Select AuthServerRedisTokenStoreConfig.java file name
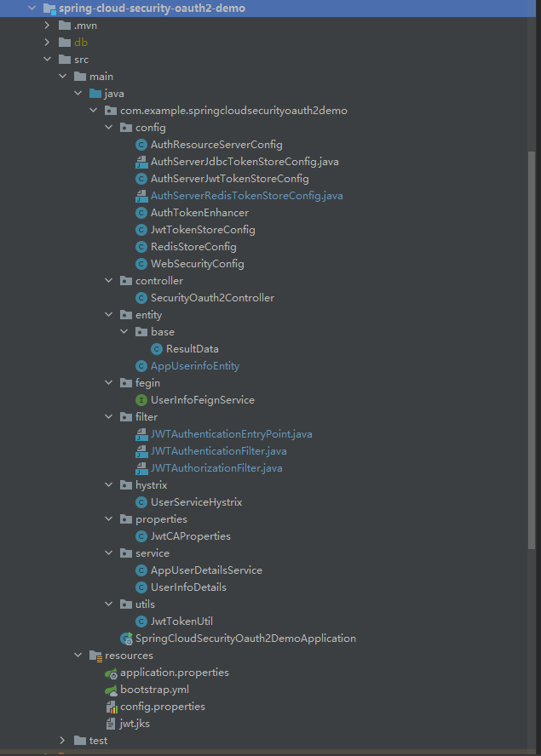541x756 pixels. [x=246, y=196]
